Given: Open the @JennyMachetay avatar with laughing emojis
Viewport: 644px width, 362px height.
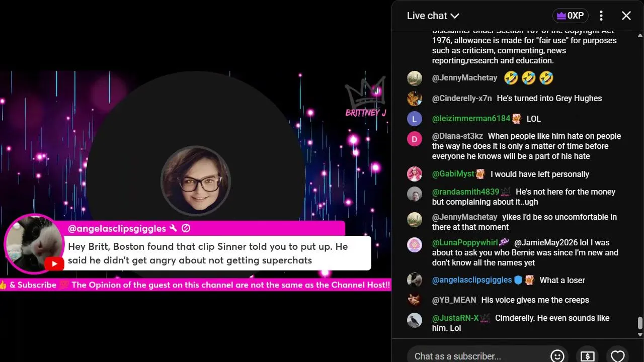Looking at the screenshot, I should coord(415,78).
